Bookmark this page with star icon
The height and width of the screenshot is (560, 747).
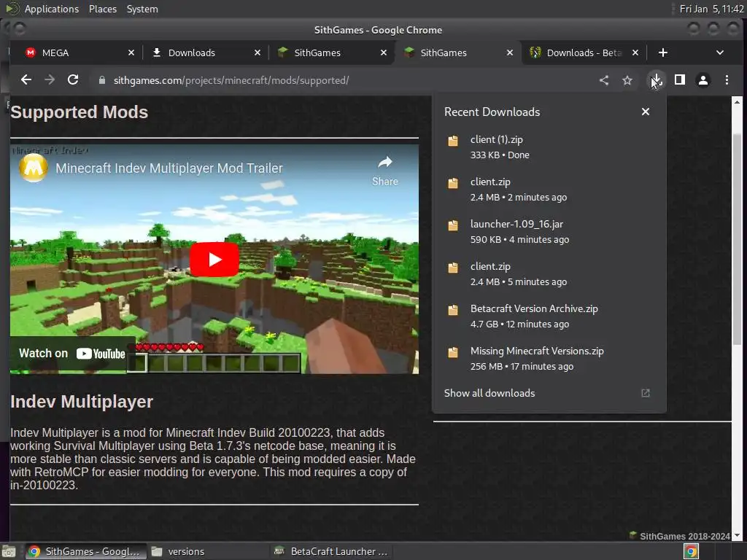pos(627,80)
